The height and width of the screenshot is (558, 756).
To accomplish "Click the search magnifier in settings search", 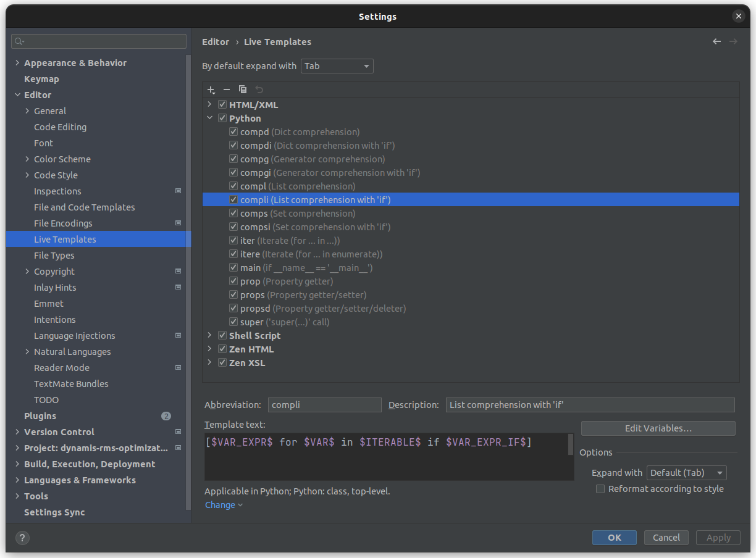I will click(19, 41).
